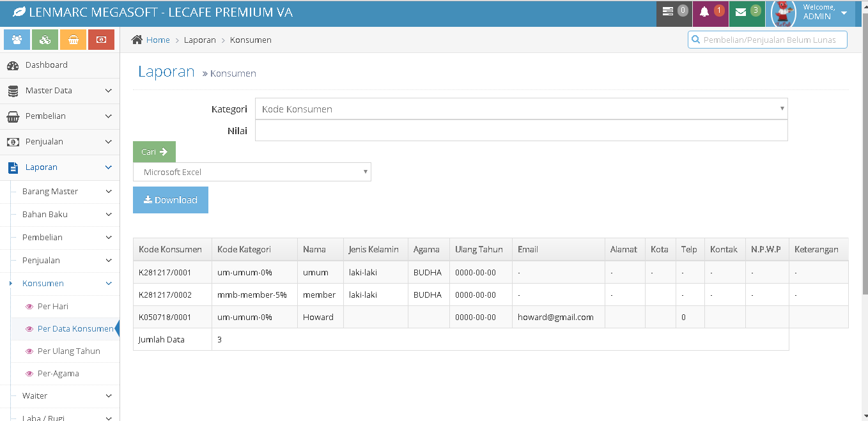Open the Kategori dropdown showing Kode Konsumen
The height and width of the screenshot is (421, 868).
pos(521,109)
